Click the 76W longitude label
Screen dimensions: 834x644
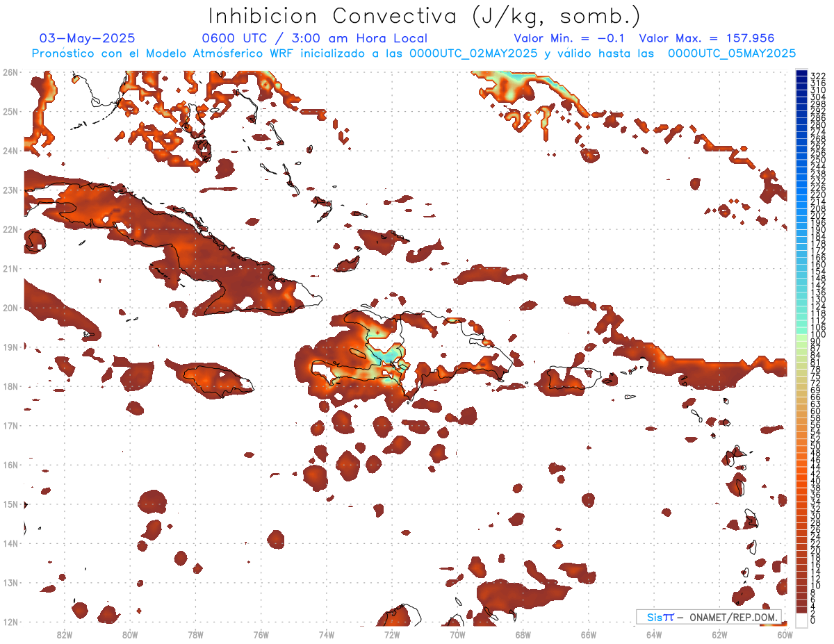click(x=261, y=634)
